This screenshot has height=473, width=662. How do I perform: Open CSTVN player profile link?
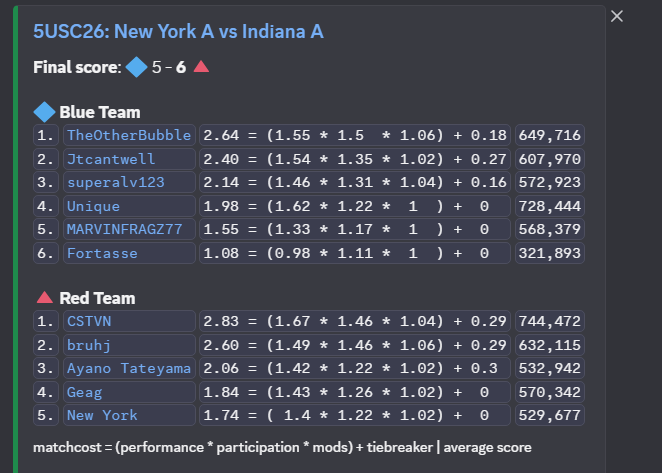(x=89, y=321)
